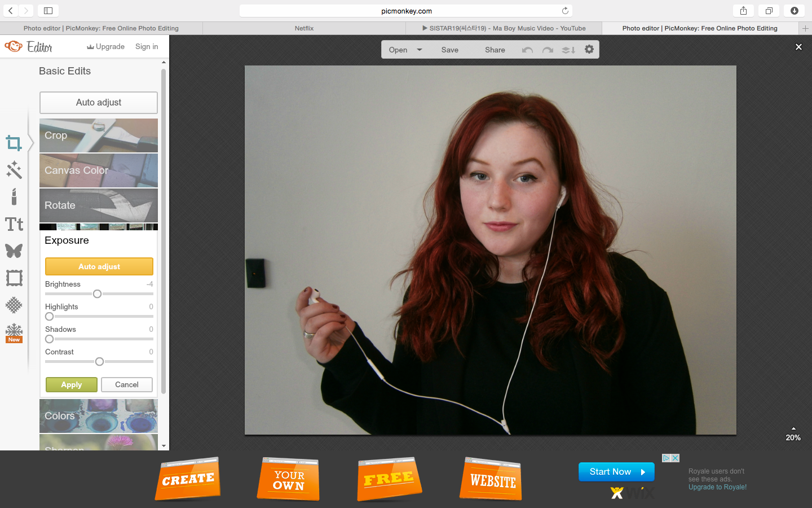Reload the page in the address bar

(565, 11)
